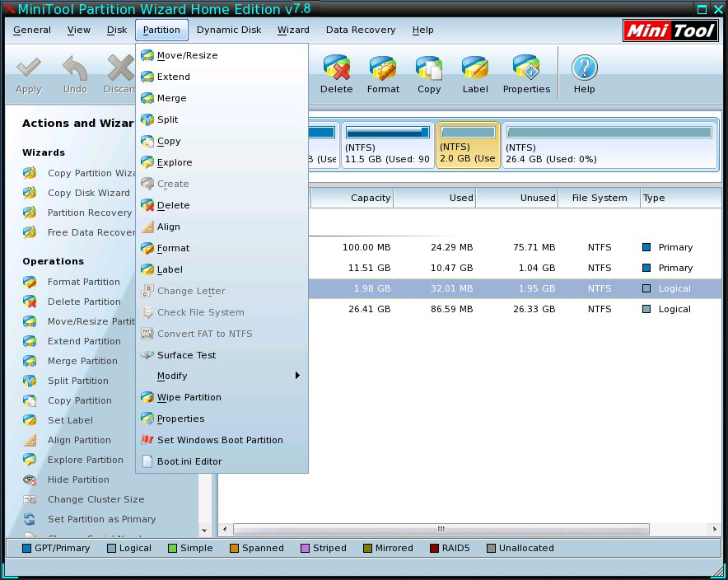Select the 26.4 GB NTFS partition block
Image resolution: width=728 pixels, height=580 pixels.
(x=609, y=145)
